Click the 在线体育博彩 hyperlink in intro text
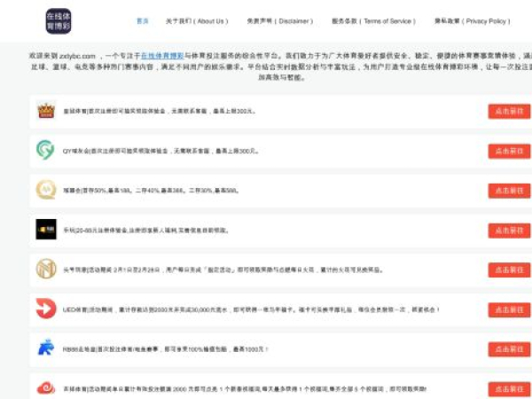This screenshot has width=532, height=399. (162, 55)
